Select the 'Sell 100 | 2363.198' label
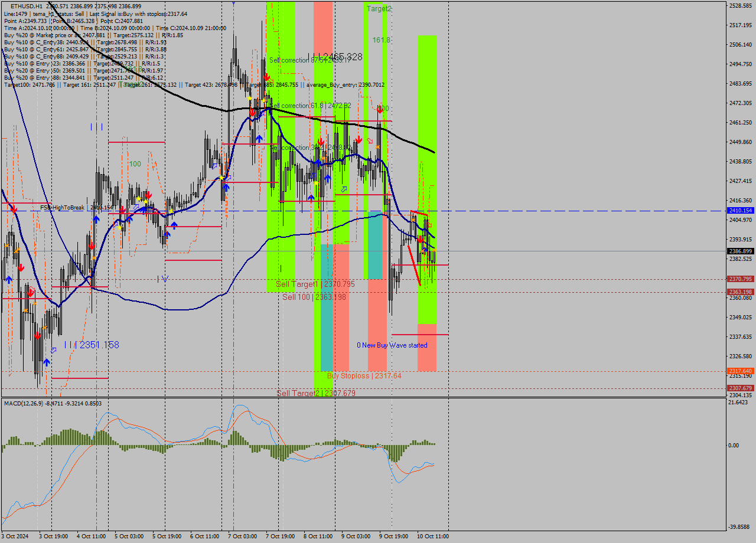This screenshot has width=756, height=543. 314,297
